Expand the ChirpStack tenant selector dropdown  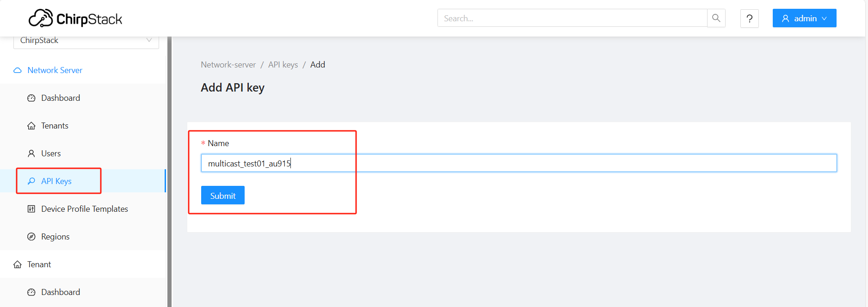pos(86,41)
